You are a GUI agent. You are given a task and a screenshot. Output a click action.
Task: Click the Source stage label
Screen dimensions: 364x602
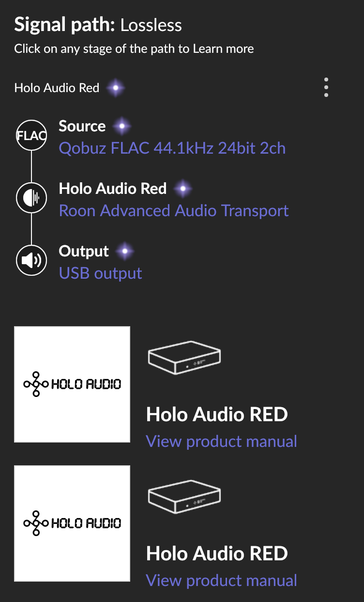pos(82,126)
